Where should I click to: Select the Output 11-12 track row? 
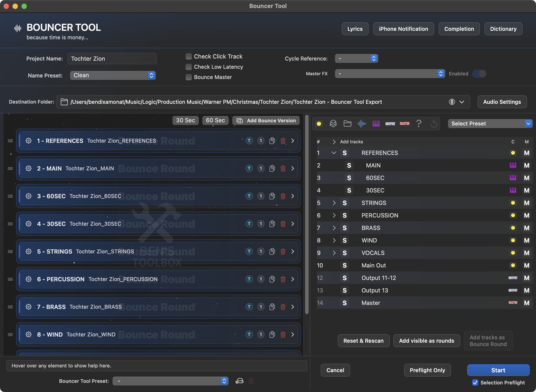pos(425,278)
